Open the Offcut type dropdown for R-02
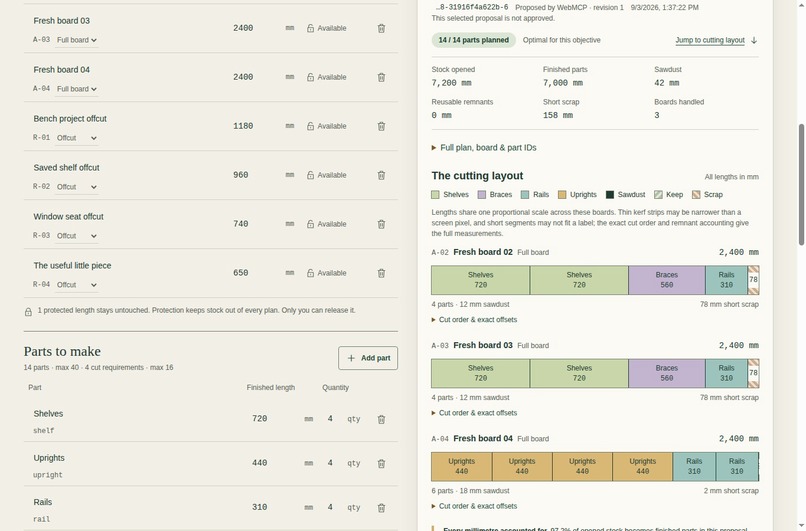806x531 pixels. [77, 187]
